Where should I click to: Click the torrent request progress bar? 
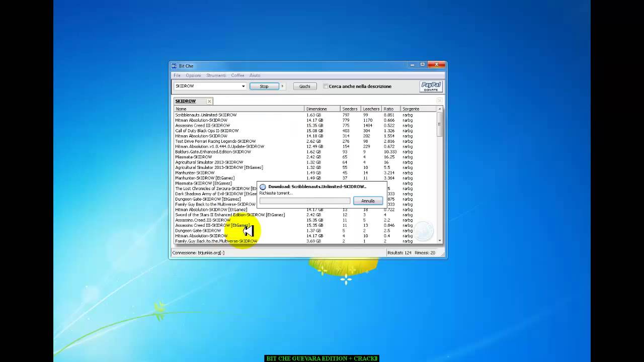pyautogui.click(x=305, y=201)
